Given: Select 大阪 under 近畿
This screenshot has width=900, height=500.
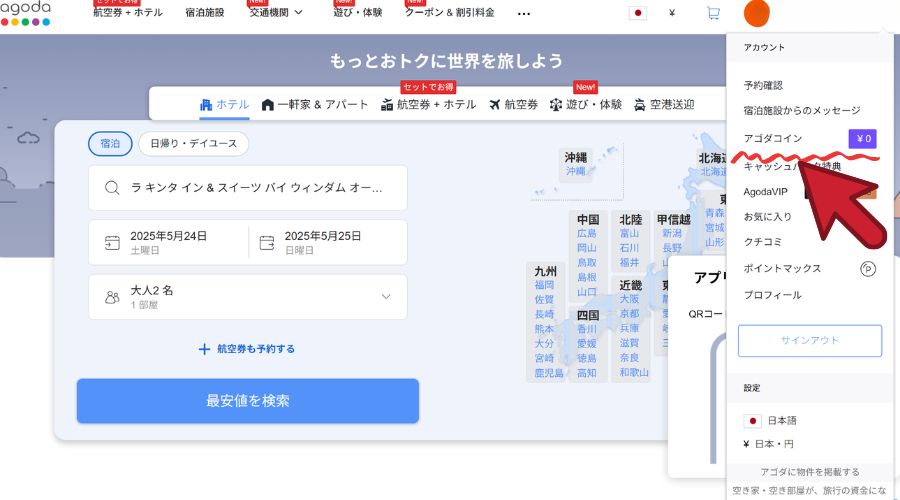Looking at the screenshot, I should tap(629, 299).
